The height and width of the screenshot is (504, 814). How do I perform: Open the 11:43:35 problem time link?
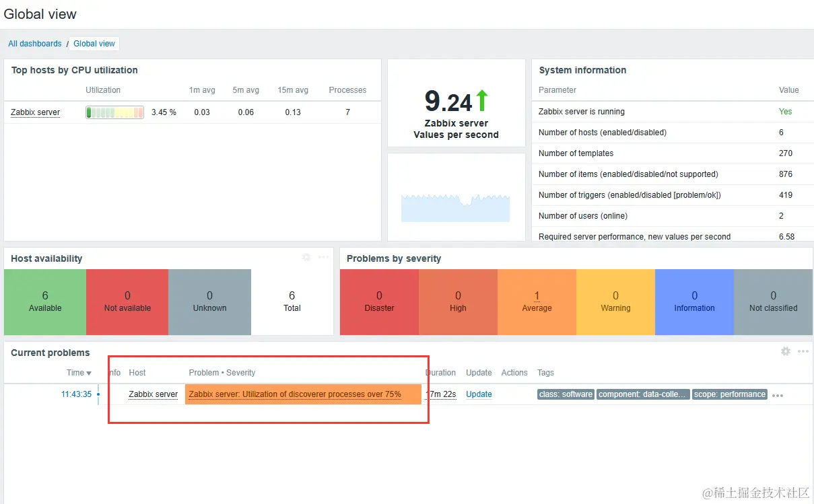tap(76, 394)
